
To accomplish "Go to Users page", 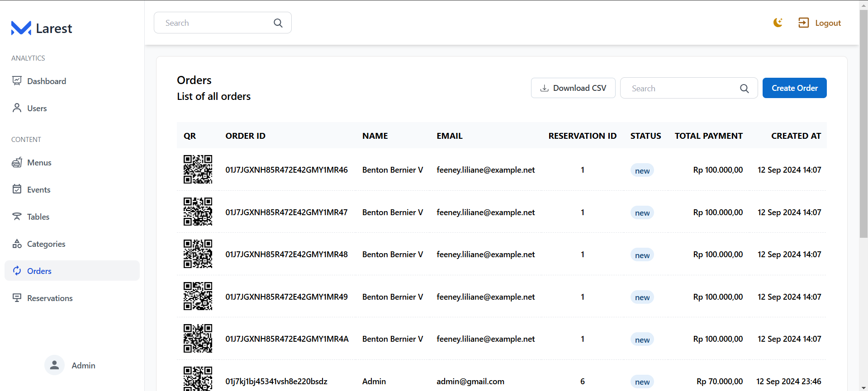I will pyautogui.click(x=37, y=108).
